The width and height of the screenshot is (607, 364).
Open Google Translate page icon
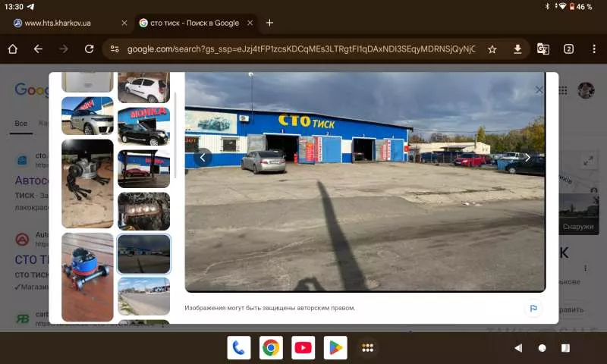(543, 49)
